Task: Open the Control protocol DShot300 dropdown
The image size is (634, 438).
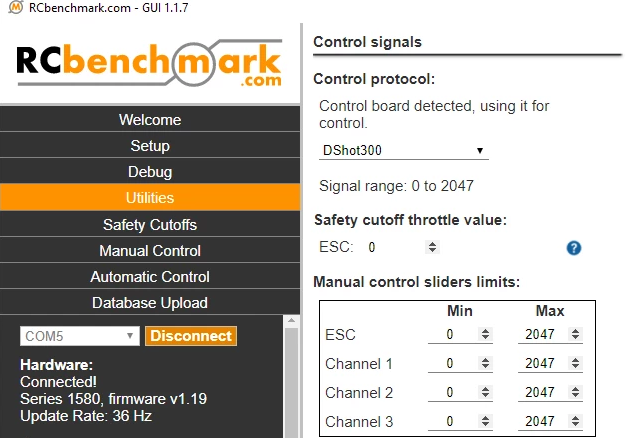Action: coord(404,151)
